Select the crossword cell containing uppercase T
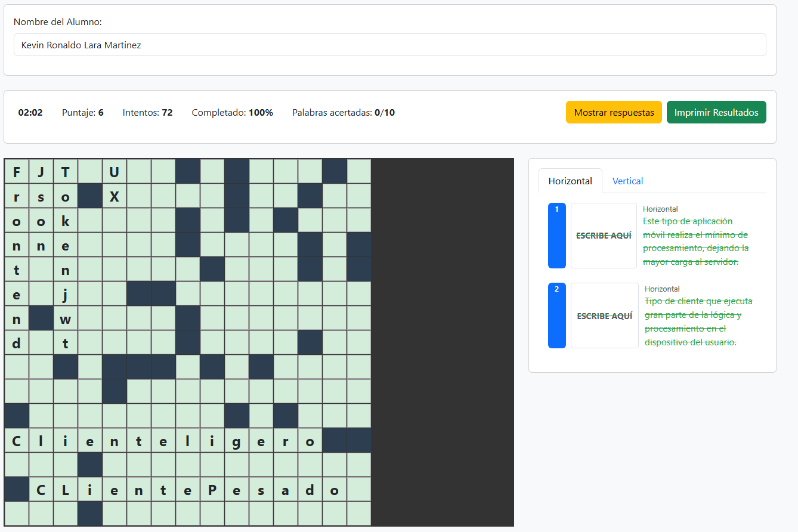 (x=66, y=171)
